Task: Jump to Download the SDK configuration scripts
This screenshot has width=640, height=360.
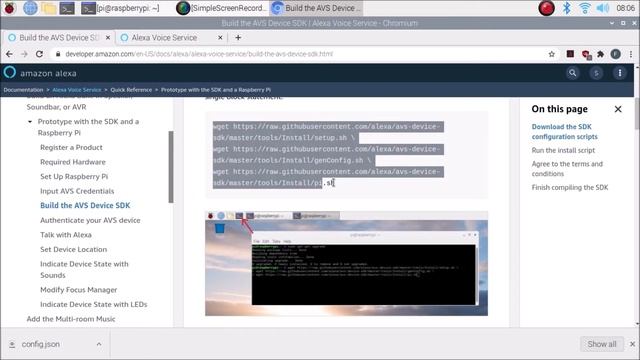Action: click(564, 131)
